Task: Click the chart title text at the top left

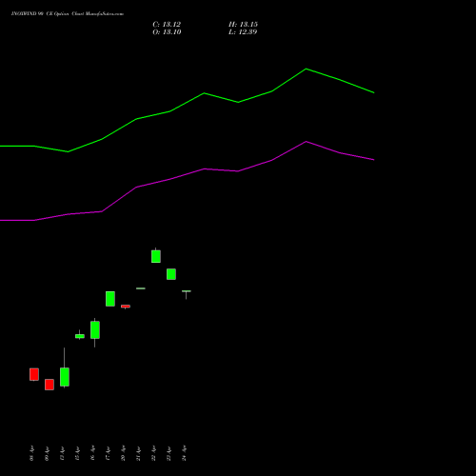Action: coord(68,14)
